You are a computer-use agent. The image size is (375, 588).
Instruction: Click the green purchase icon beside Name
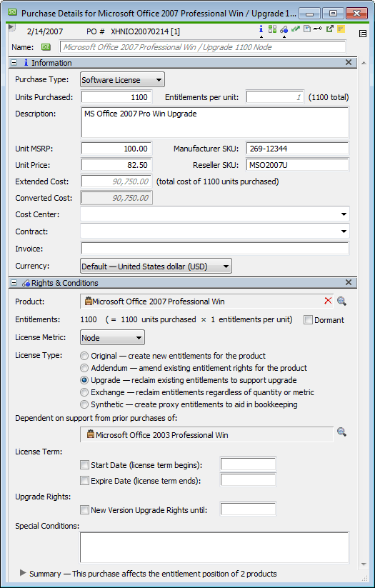46,47
